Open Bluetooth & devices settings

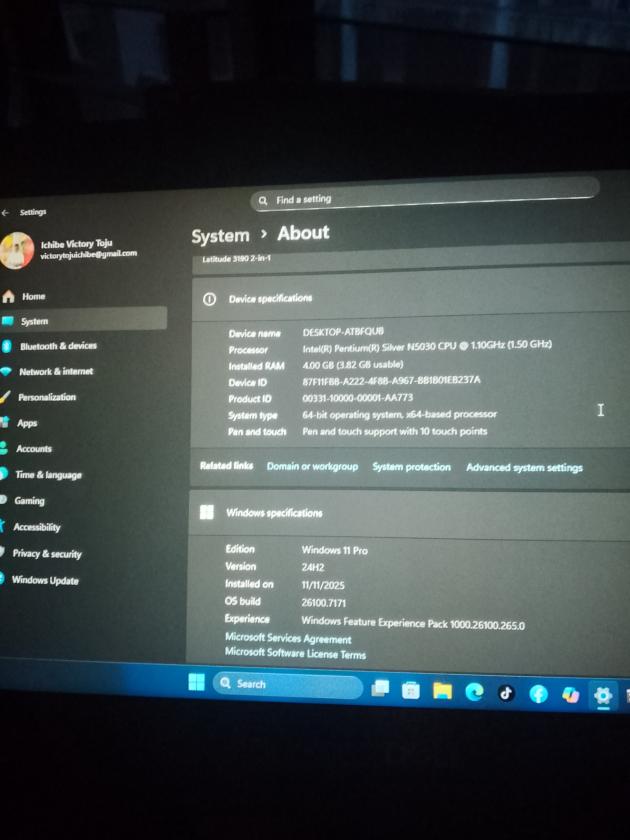click(x=59, y=346)
